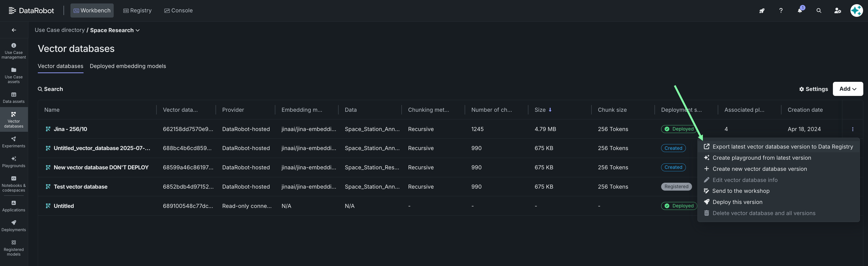Open the Add dropdown button

(847, 89)
